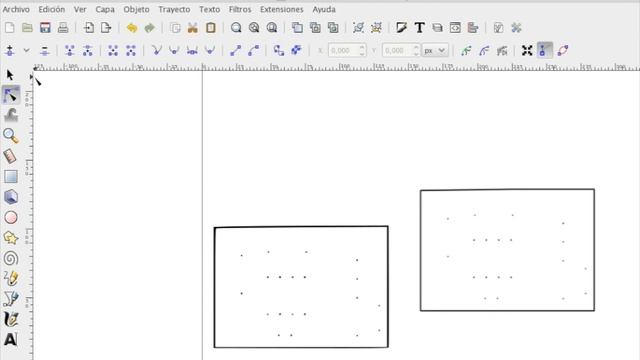Toggle show transformation handles for nodes
The width and height of the screenshot is (640, 360).
point(527,51)
